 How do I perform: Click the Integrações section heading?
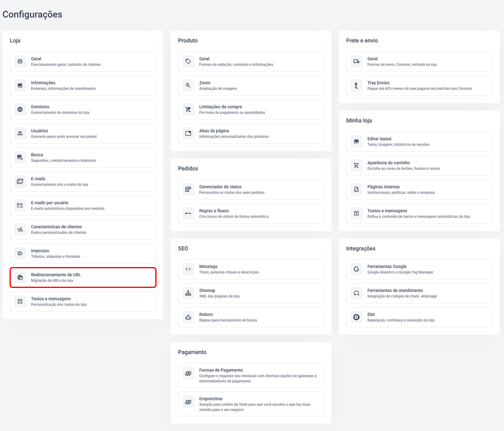click(x=361, y=249)
